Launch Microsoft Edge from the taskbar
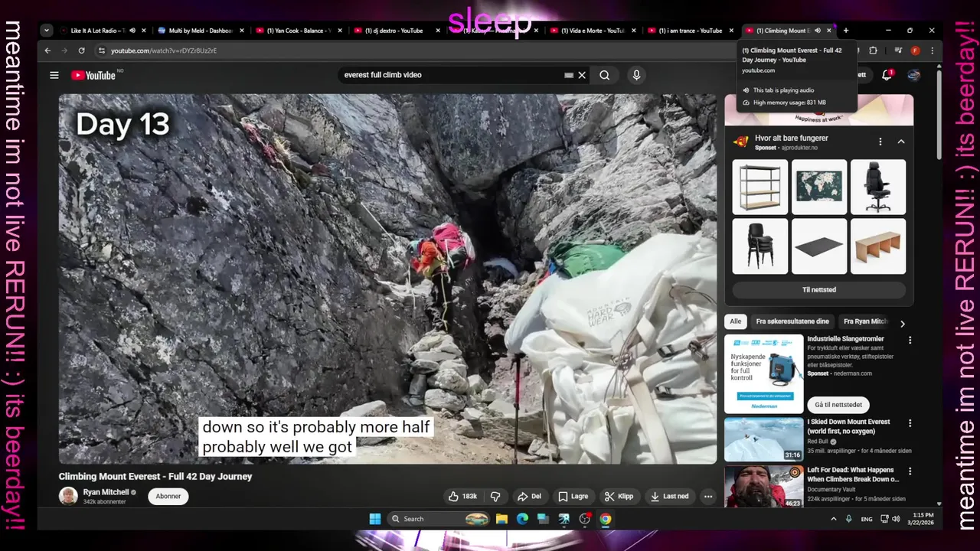Viewport: 980px width, 551px height. point(522,519)
